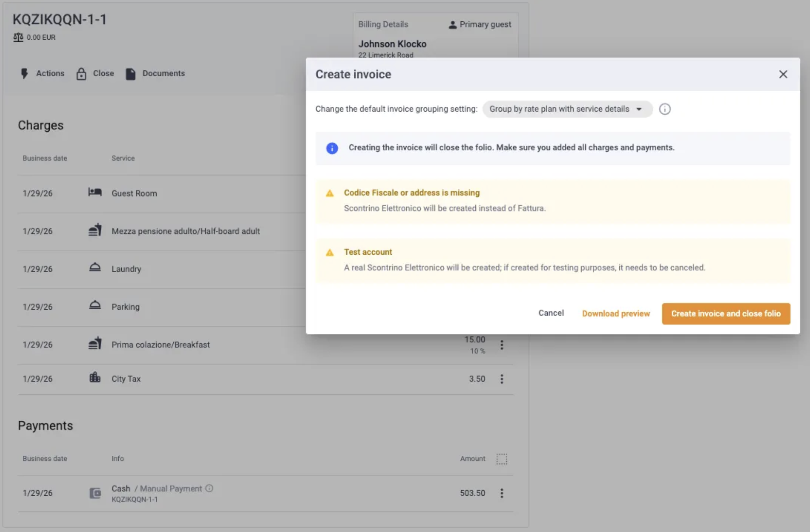The height and width of the screenshot is (532, 810).
Task: Open the Documents menu
Action: click(x=155, y=73)
